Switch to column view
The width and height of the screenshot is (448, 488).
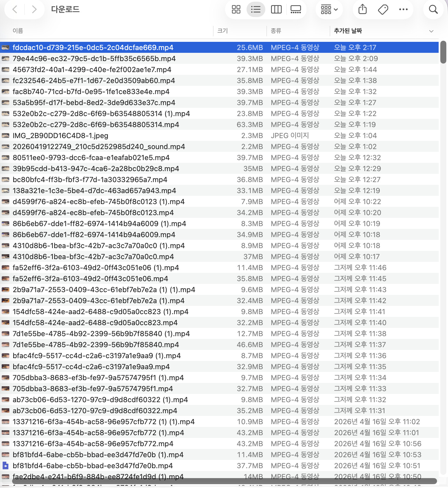coord(276,9)
